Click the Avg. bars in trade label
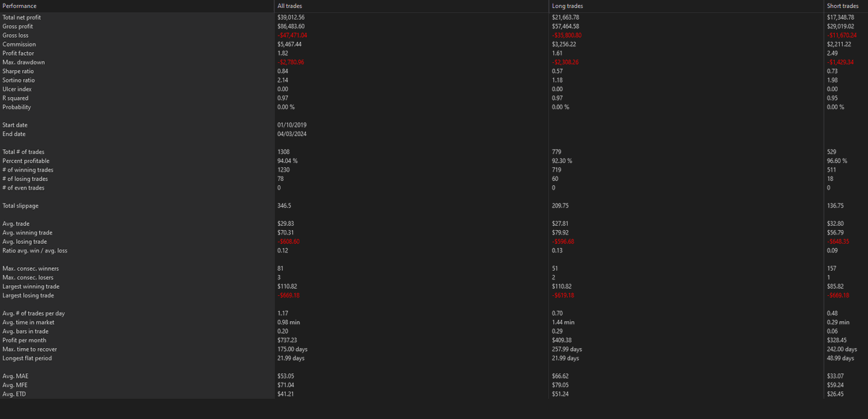This screenshot has height=419, width=868. pyautogui.click(x=25, y=331)
